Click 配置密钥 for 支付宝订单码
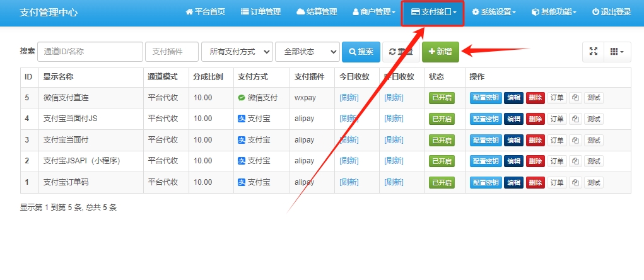The height and width of the screenshot is (280, 644). point(486,182)
